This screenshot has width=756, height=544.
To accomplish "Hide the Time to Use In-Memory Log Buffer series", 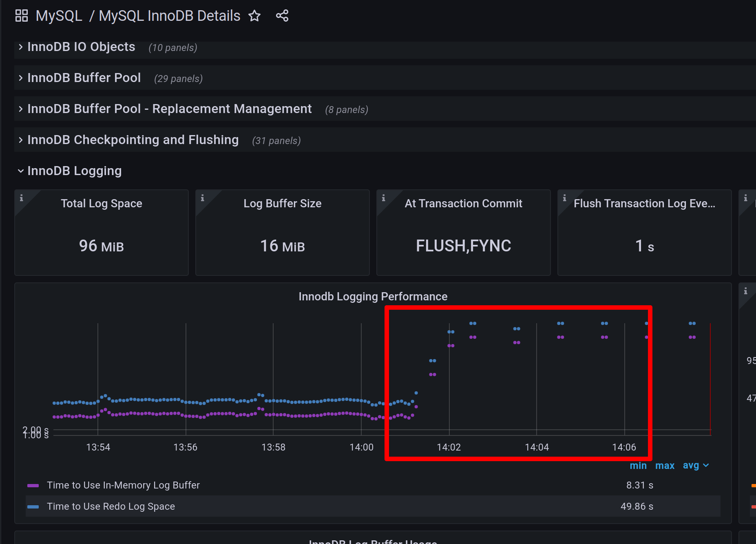I will coord(123,485).
